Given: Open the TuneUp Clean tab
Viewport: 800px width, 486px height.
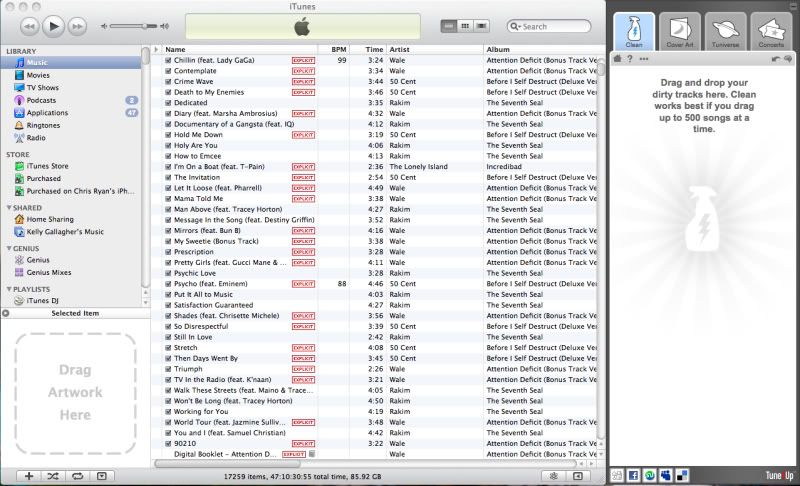Looking at the screenshot, I should (x=634, y=31).
